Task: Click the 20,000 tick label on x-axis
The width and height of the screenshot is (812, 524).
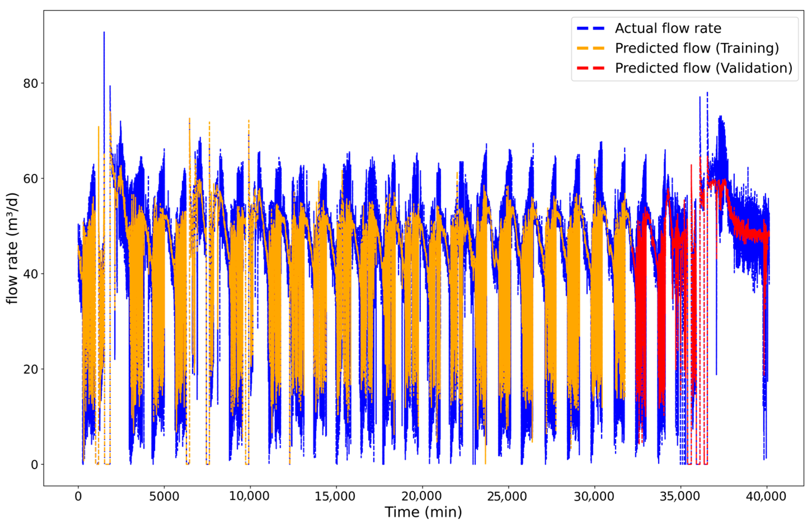Action: [x=422, y=496]
